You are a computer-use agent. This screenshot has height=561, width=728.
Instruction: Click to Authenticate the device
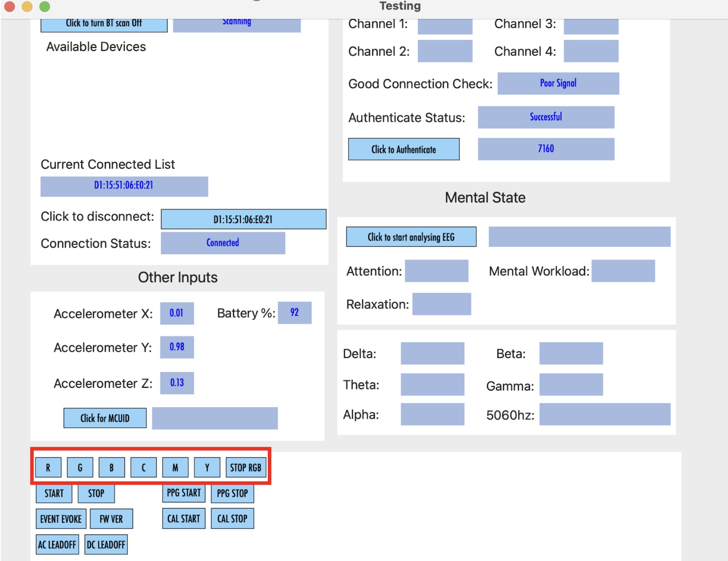404,149
